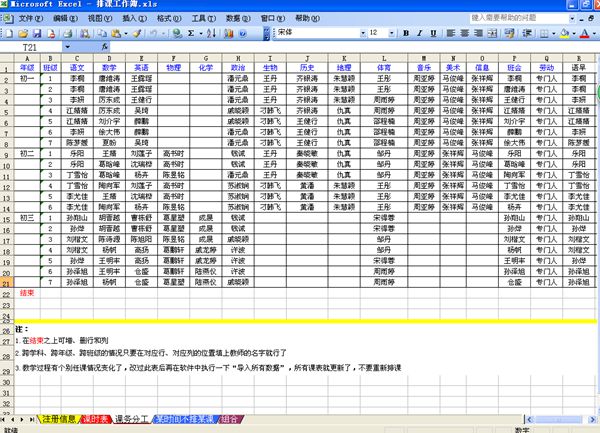This screenshot has width=600, height=433.
Task: Switch to the purple 组合 sheet tab
Action: [x=230, y=419]
